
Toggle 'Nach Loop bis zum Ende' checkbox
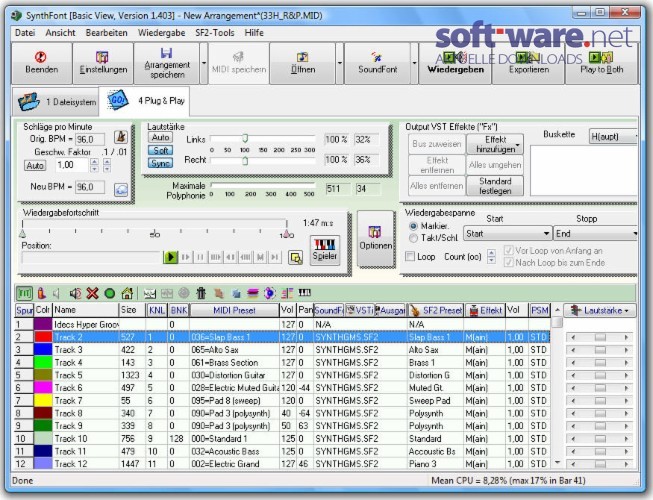click(x=508, y=262)
